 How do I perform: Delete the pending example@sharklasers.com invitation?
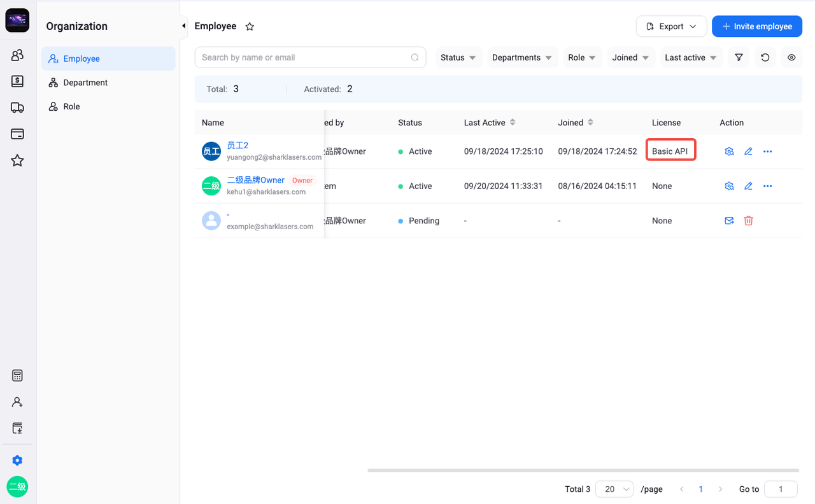pyautogui.click(x=748, y=221)
